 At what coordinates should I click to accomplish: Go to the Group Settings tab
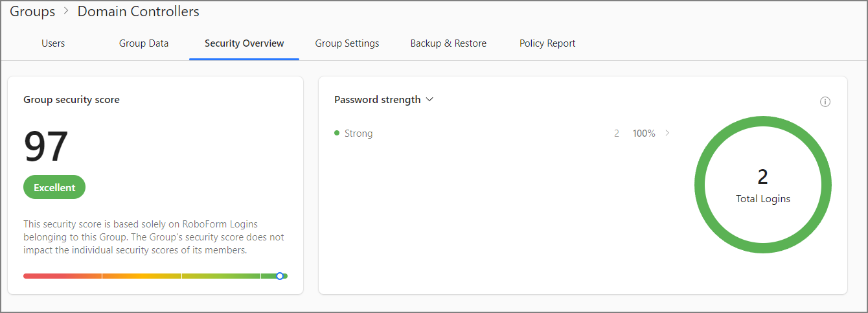point(347,43)
